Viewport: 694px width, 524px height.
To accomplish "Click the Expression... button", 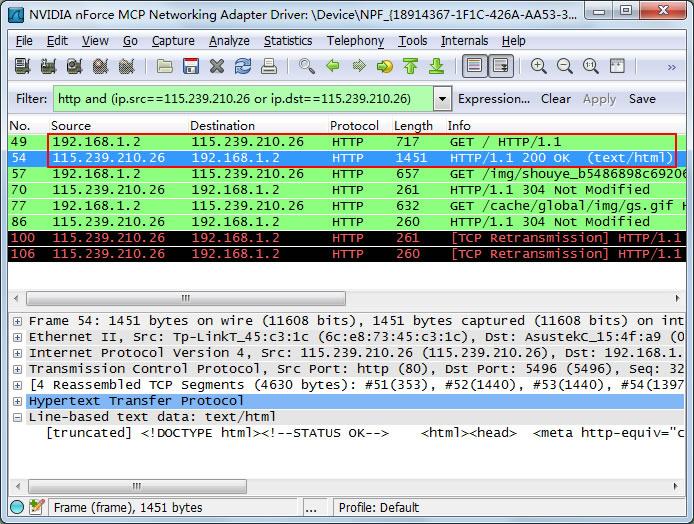I will click(494, 99).
